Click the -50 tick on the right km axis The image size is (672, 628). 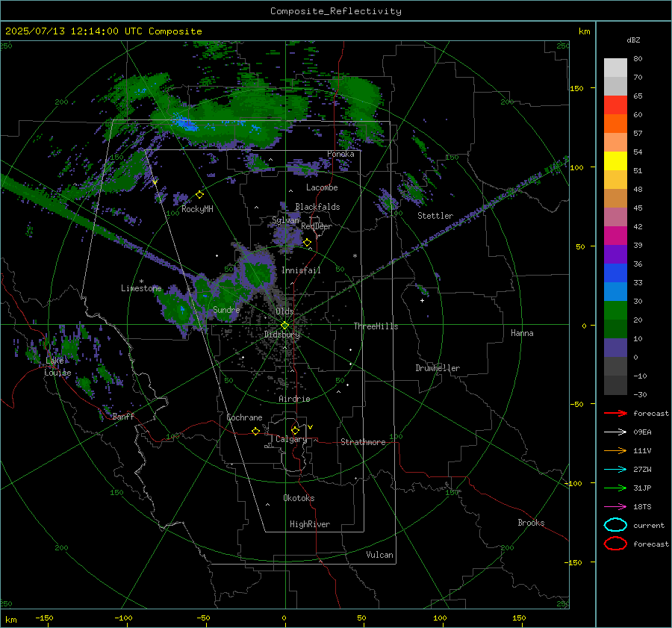(x=576, y=404)
